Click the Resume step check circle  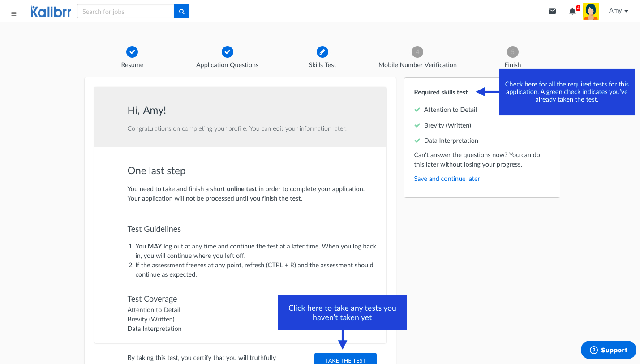132,52
